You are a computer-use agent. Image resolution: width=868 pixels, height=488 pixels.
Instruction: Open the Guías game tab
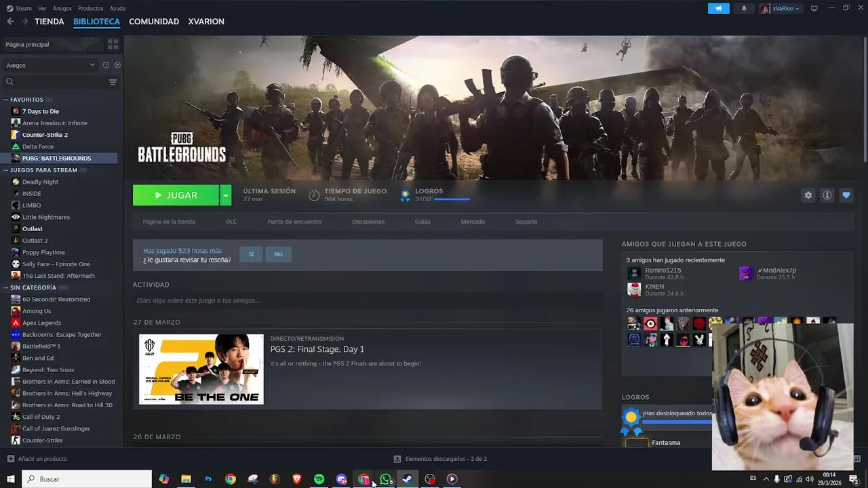point(422,222)
